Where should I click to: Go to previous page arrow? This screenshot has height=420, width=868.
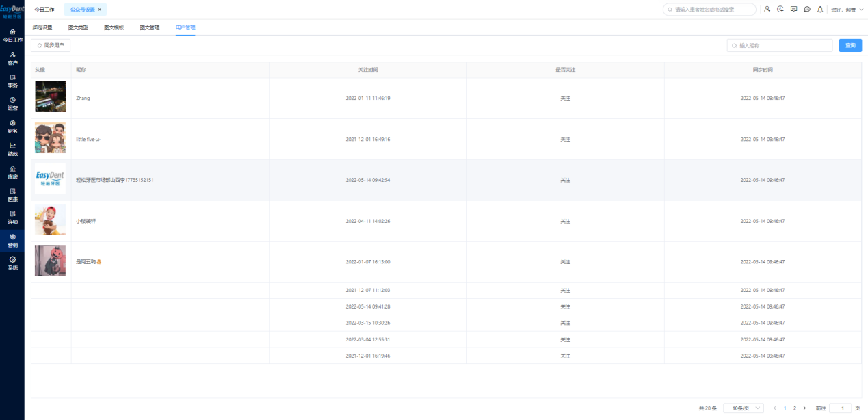tap(774, 408)
